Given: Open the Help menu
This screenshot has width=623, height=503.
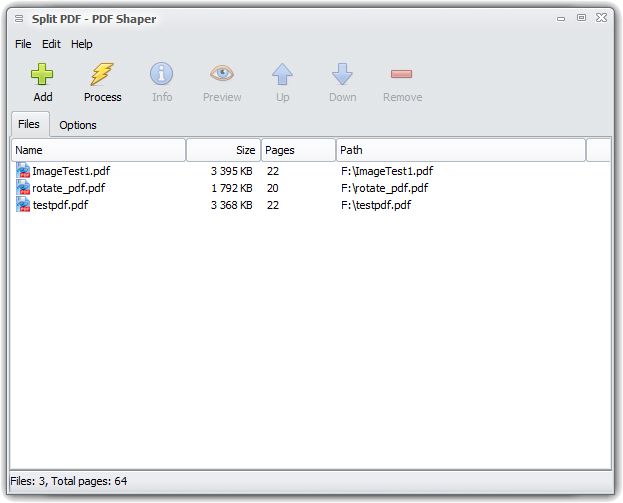Looking at the screenshot, I should tap(81, 44).
